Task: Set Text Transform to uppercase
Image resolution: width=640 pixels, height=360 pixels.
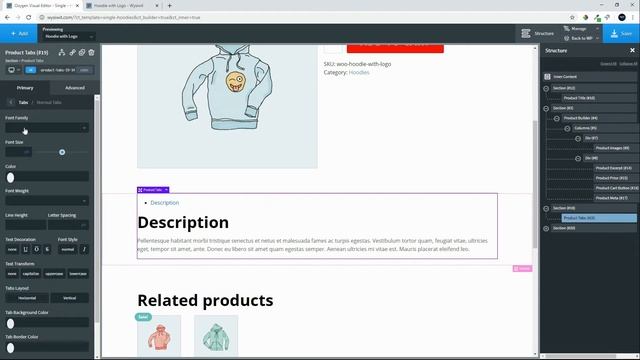Action: tap(54, 273)
